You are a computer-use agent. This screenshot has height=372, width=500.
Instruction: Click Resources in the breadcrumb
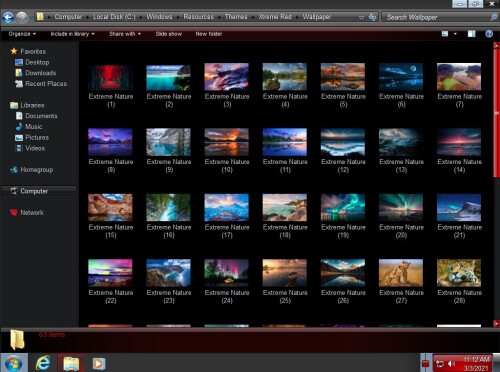pyautogui.click(x=198, y=17)
